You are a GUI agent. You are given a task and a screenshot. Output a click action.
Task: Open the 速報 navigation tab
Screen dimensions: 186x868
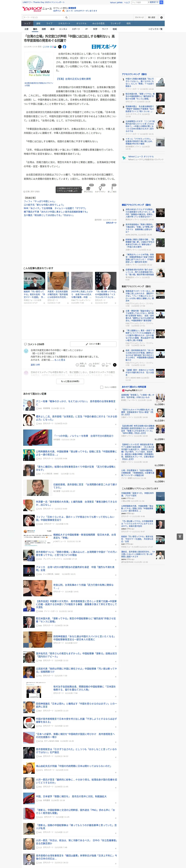pyautogui.click(x=38, y=23)
